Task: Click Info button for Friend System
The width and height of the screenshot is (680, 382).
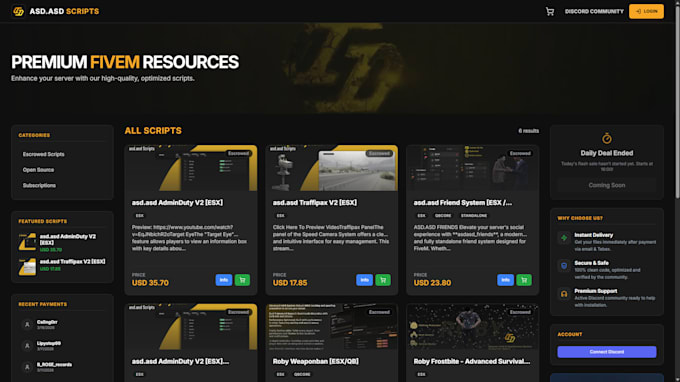Action: (505, 280)
